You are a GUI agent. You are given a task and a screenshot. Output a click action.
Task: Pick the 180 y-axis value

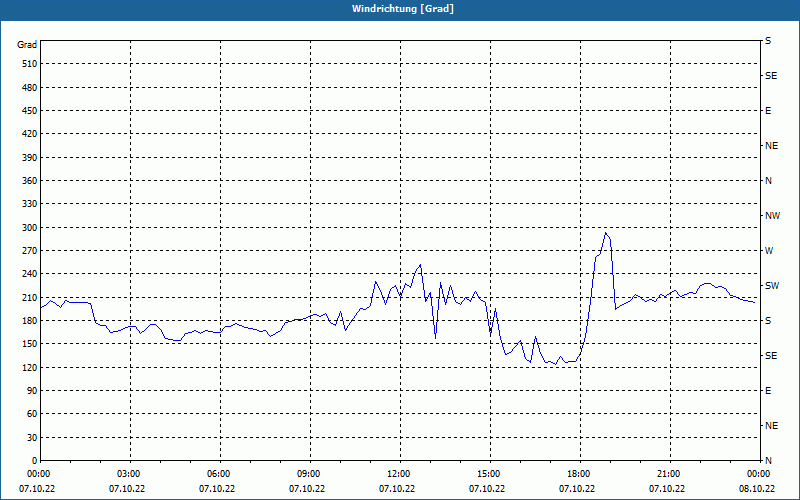point(30,321)
